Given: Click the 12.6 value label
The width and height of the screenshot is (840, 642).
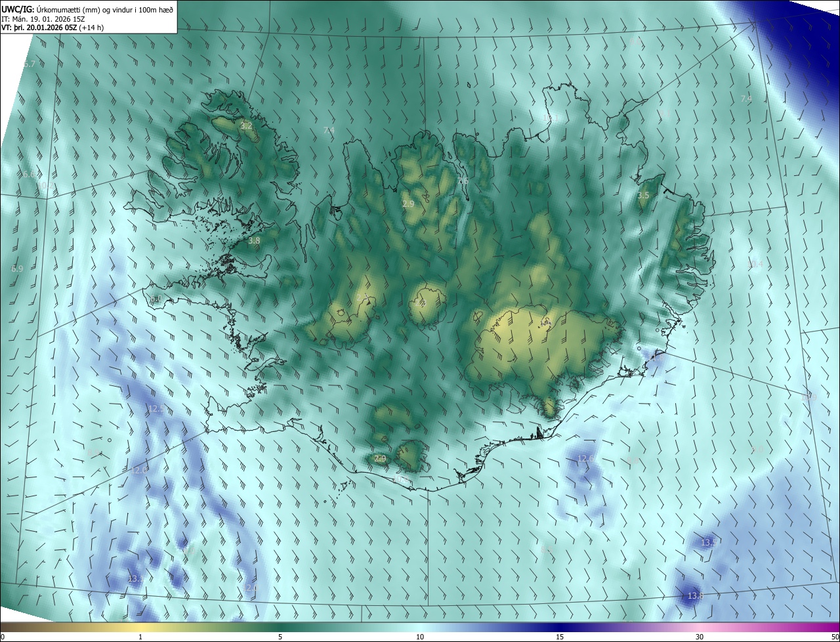Looking at the screenshot, I should click(x=585, y=458).
